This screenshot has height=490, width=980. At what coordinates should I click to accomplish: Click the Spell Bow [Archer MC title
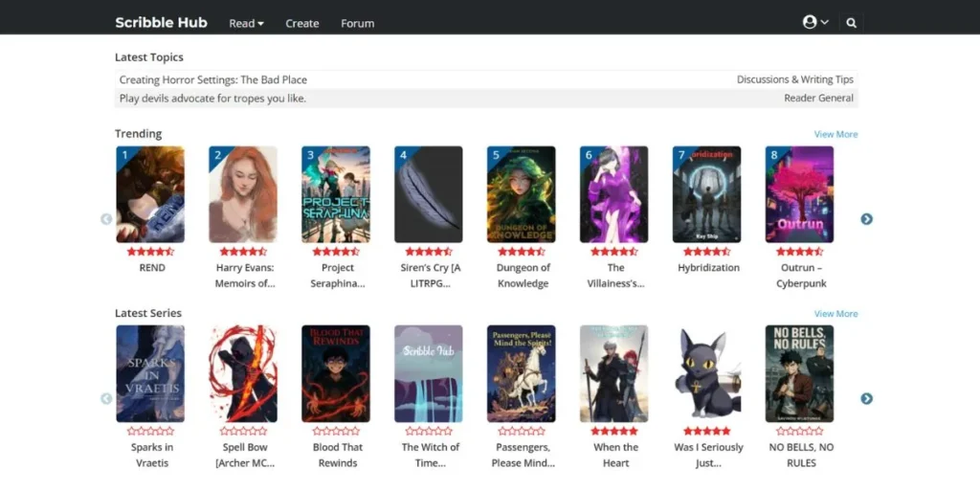(x=245, y=455)
